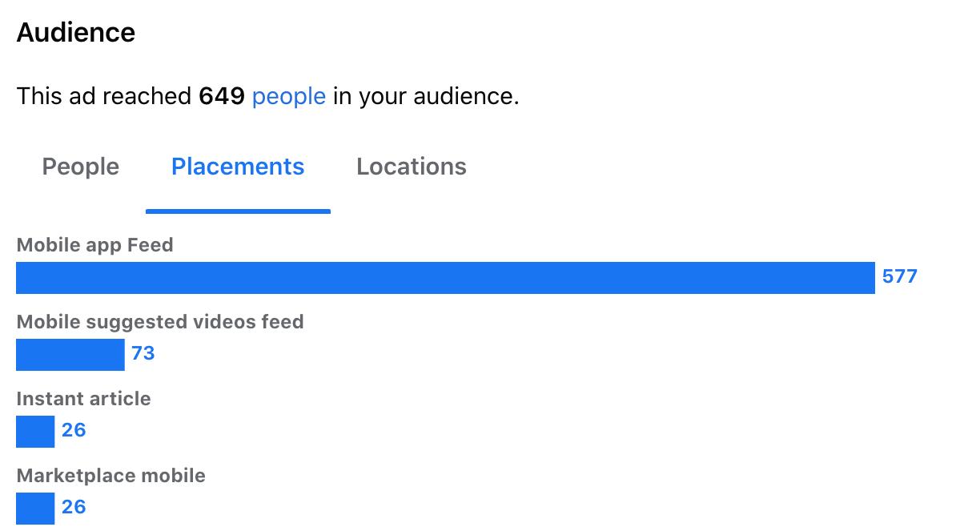Screen dimensions: 980x527
Task: Select the Placements tab
Action: pos(238,167)
